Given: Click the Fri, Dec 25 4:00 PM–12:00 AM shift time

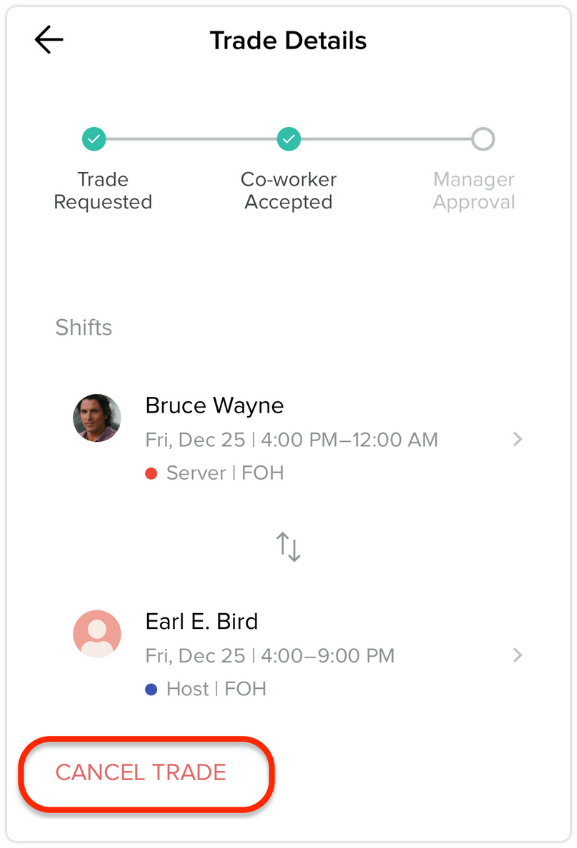Looking at the screenshot, I should tap(291, 440).
